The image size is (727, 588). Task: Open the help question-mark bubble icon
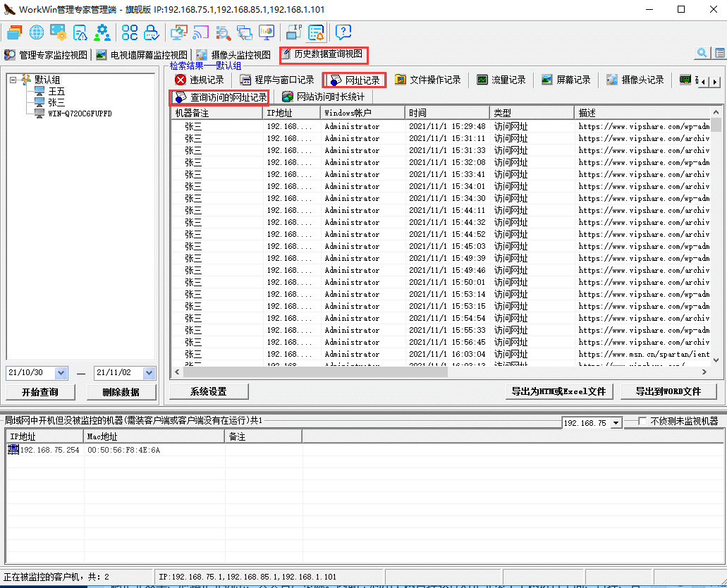(x=343, y=32)
